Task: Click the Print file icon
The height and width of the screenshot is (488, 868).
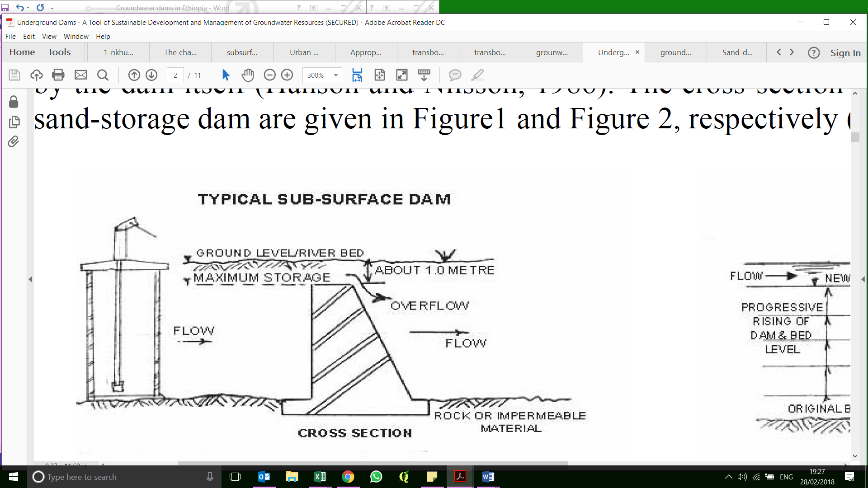Action: point(58,75)
